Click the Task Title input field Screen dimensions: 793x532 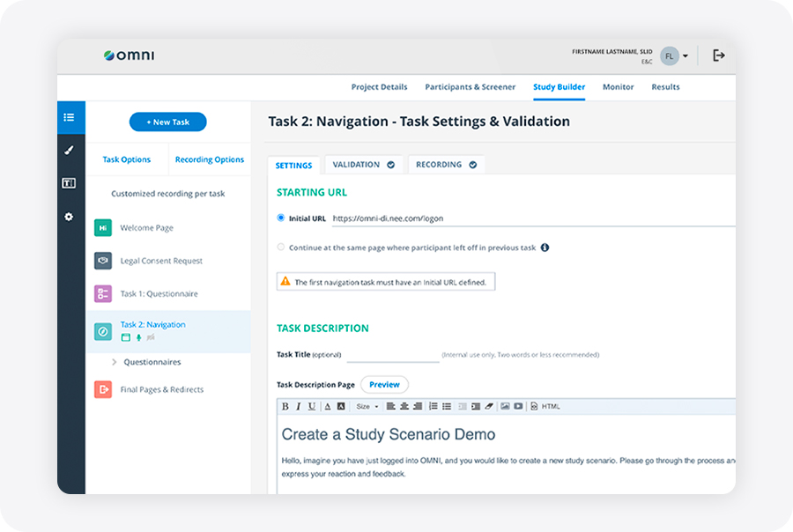coord(393,355)
